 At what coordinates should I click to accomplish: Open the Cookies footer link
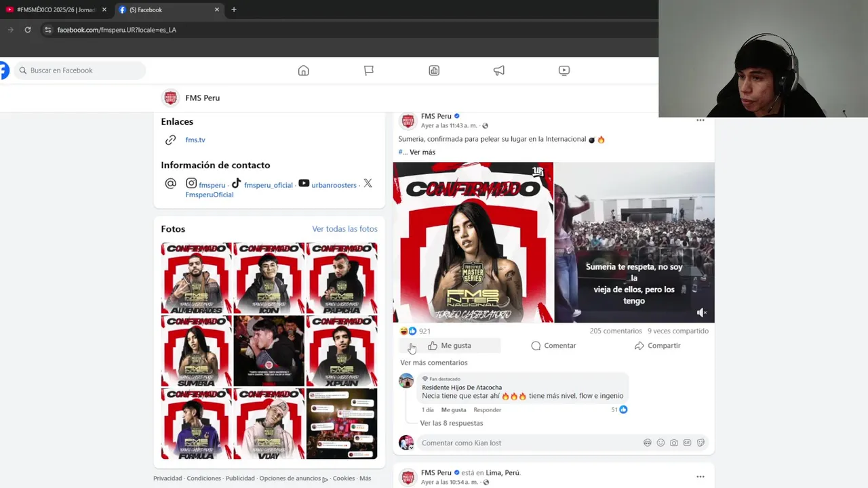[x=344, y=479]
